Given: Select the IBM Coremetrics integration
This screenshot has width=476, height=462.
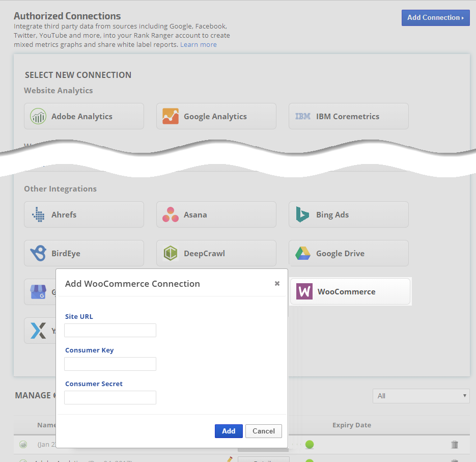Looking at the screenshot, I should click(x=349, y=116).
